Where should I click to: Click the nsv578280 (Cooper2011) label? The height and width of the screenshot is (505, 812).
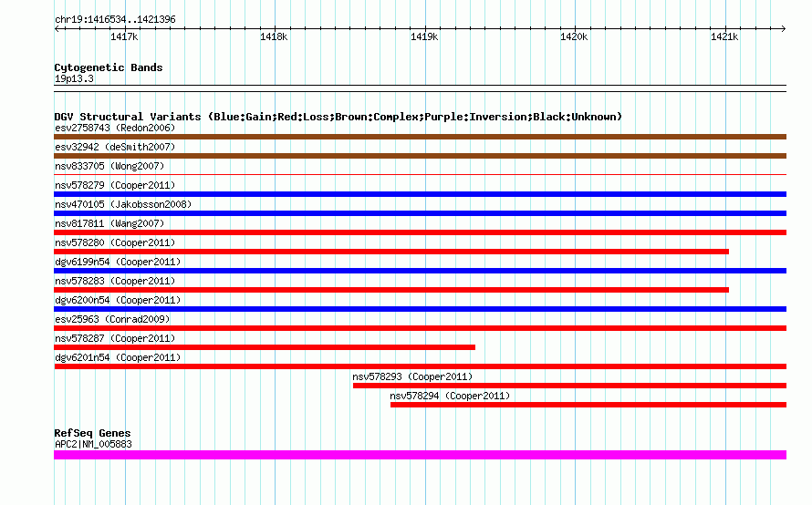115,242
